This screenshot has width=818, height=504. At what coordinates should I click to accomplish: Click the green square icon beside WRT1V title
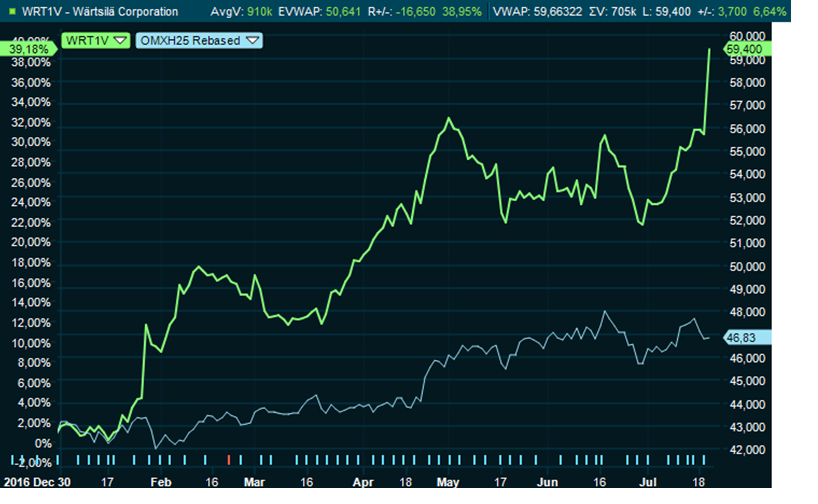tap(13, 12)
